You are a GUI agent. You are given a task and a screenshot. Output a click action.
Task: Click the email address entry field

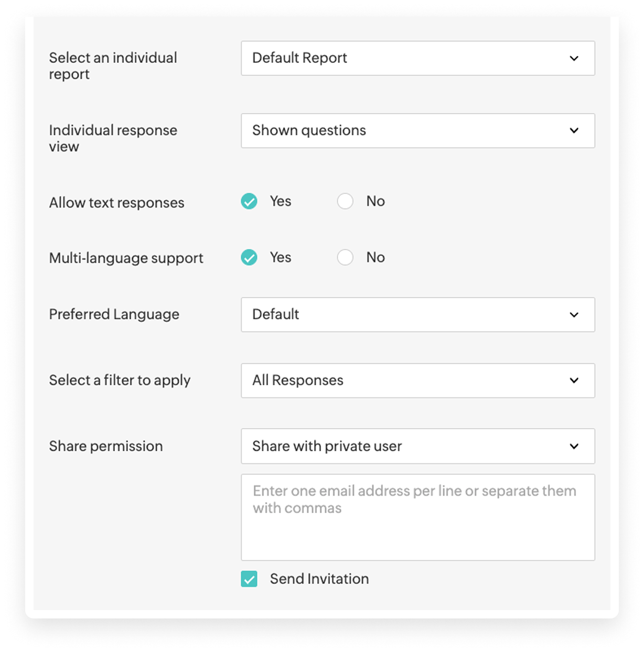tap(418, 516)
